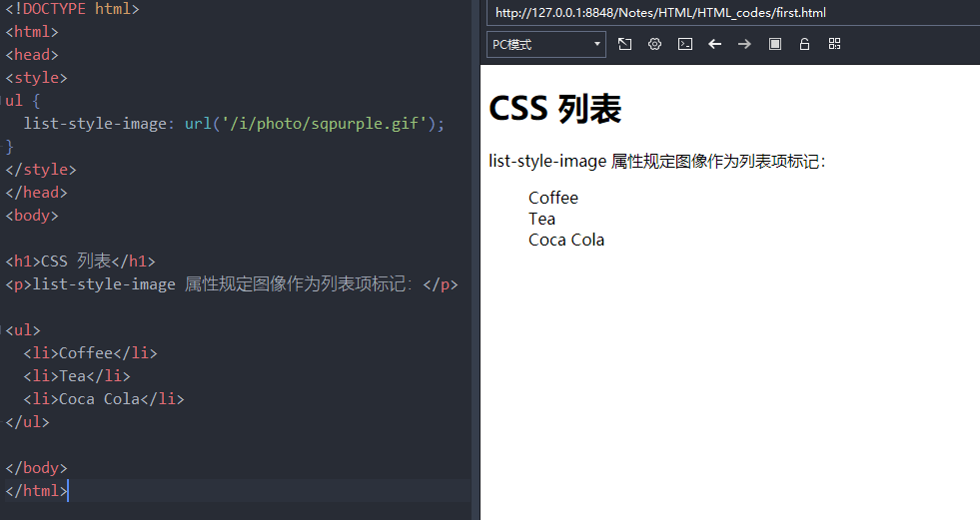The width and height of the screenshot is (980, 520).
Task: Place cursor on the '<!DOCTYPE html>' line
Action: point(73,9)
